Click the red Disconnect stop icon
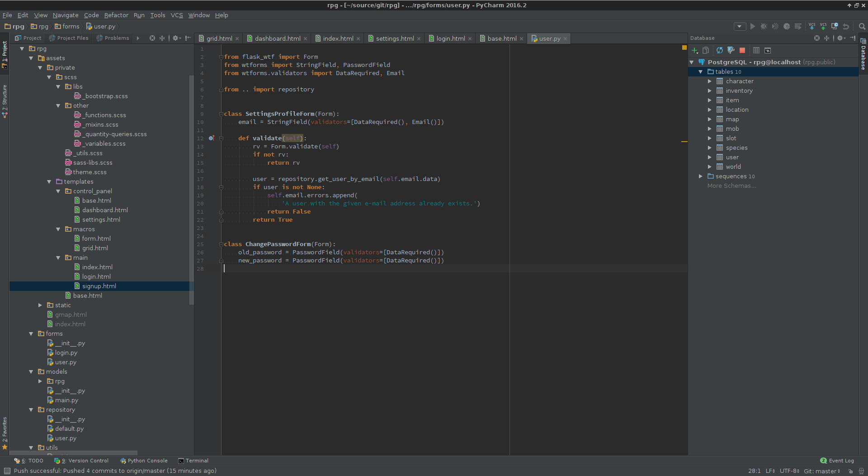 pyautogui.click(x=742, y=50)
